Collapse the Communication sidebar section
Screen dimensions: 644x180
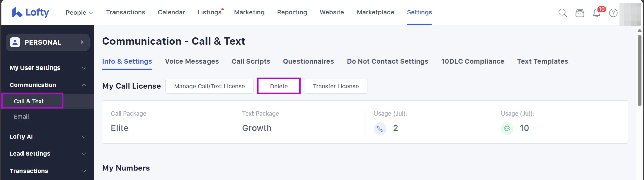pos(84,85)
